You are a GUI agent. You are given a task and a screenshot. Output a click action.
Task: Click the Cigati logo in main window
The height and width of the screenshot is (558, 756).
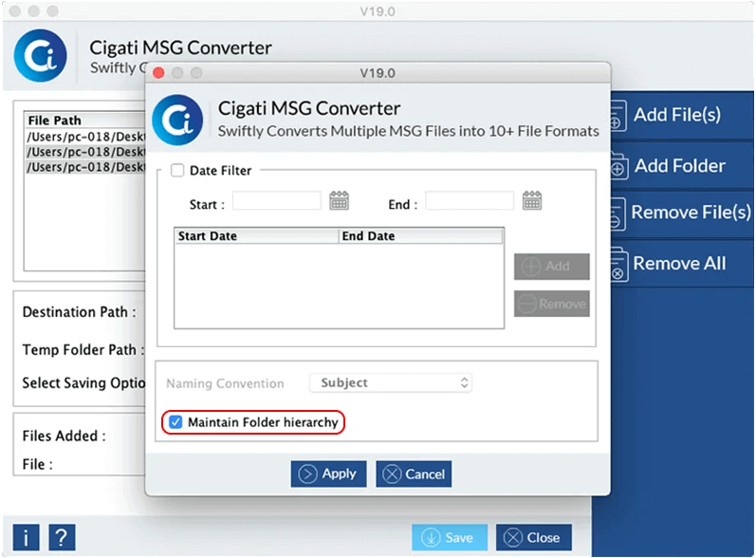tap(41, 55)
